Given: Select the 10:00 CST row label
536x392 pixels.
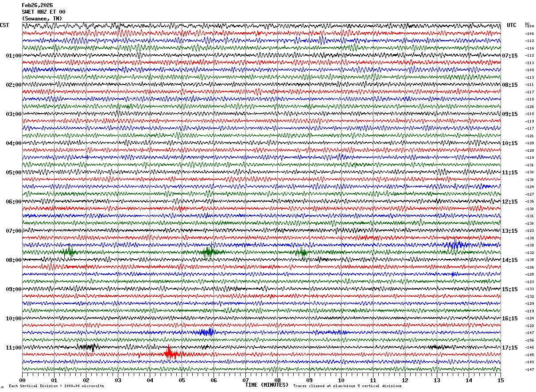Looking at the screenshot, I should [13, 319].
